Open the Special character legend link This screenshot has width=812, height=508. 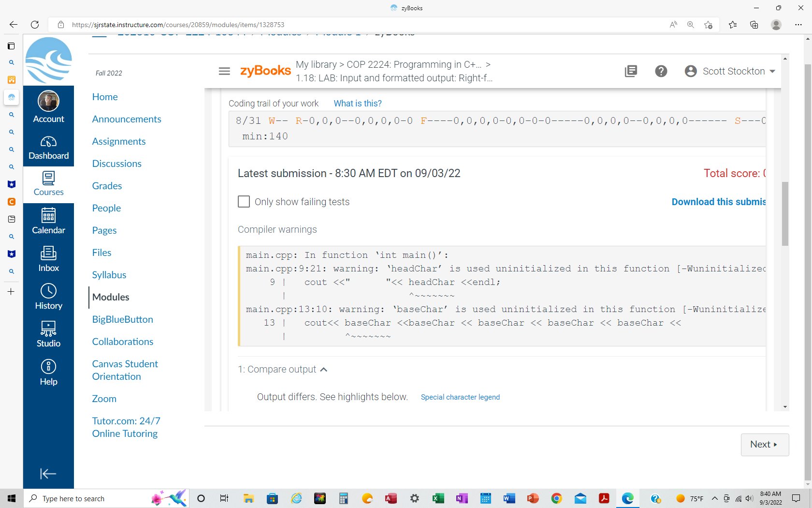[x=460, y=397]
